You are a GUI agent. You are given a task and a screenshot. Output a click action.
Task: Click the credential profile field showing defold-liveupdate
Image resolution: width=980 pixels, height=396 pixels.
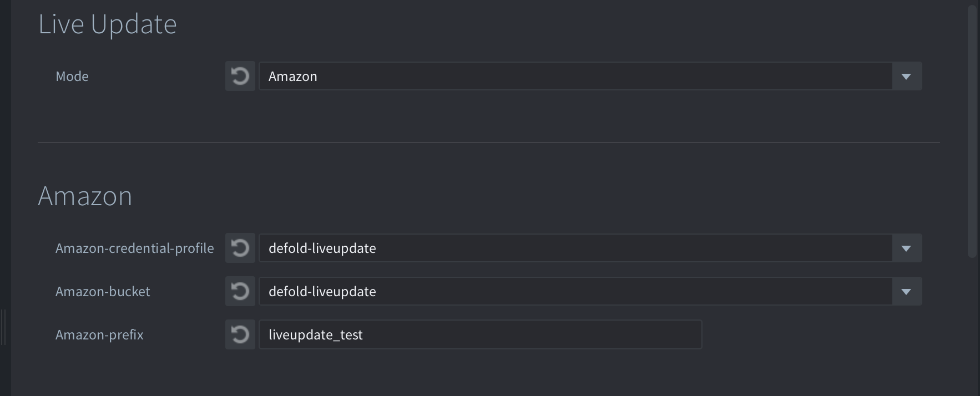point(575,248)
